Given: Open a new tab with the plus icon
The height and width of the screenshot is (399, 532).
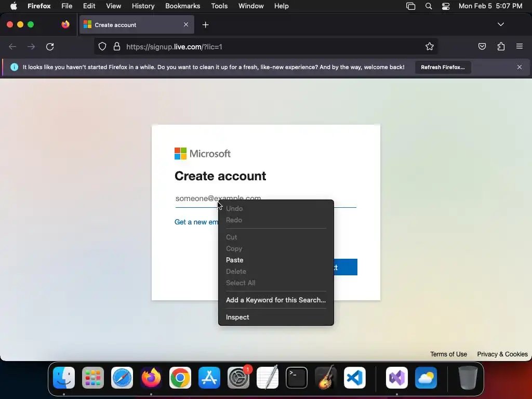Looking at the screenshot, I should coord(205,25).
